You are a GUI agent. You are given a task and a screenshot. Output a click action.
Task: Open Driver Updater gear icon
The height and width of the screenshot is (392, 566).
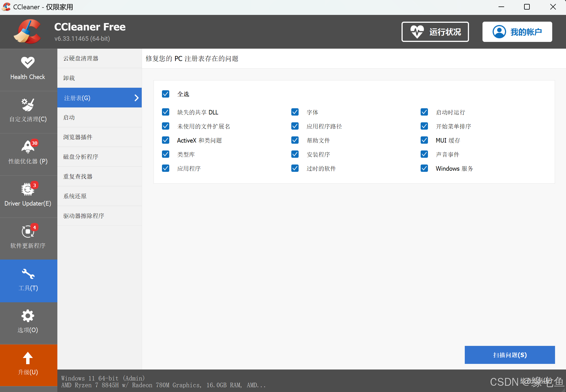tap(28, 189)
